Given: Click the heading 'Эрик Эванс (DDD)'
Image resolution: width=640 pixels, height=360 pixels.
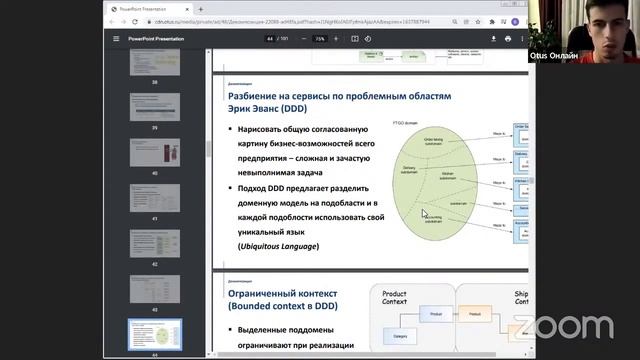Looking at the screenshot, I should point(267,109).
